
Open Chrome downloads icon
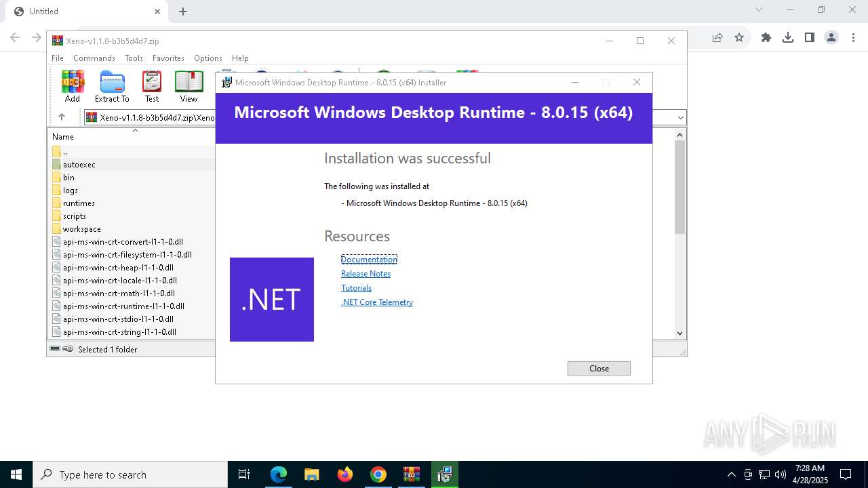pyautogui.click(x=788, y=38)
